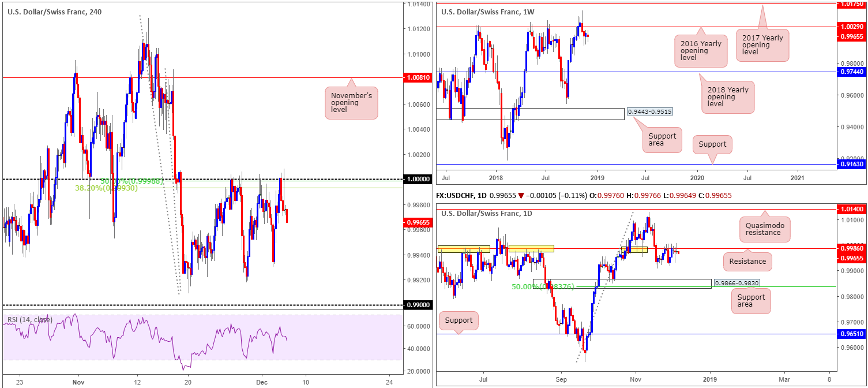Select the "Support" callout on daily chart
868x388 pixels.
[x=459, y=320]
